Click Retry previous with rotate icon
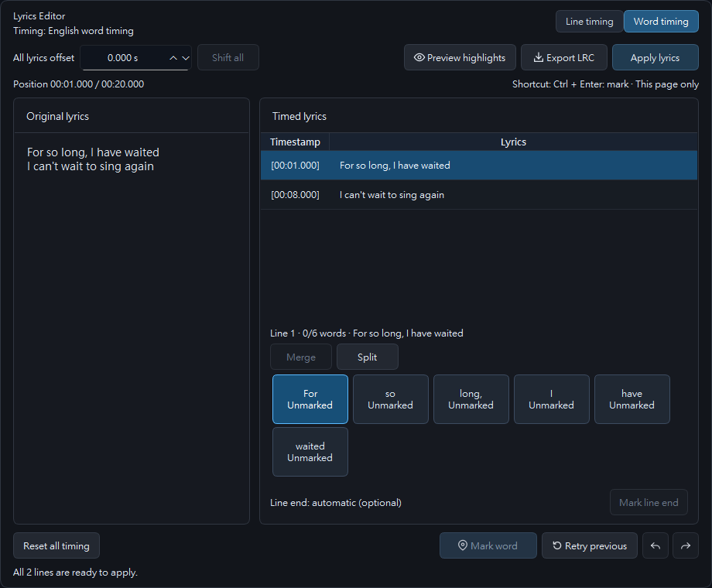712x588 pixels. click(590, 545)
